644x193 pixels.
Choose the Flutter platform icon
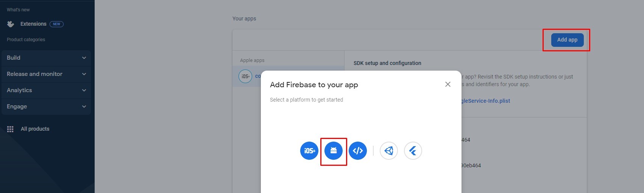click(x=413, y=151)
